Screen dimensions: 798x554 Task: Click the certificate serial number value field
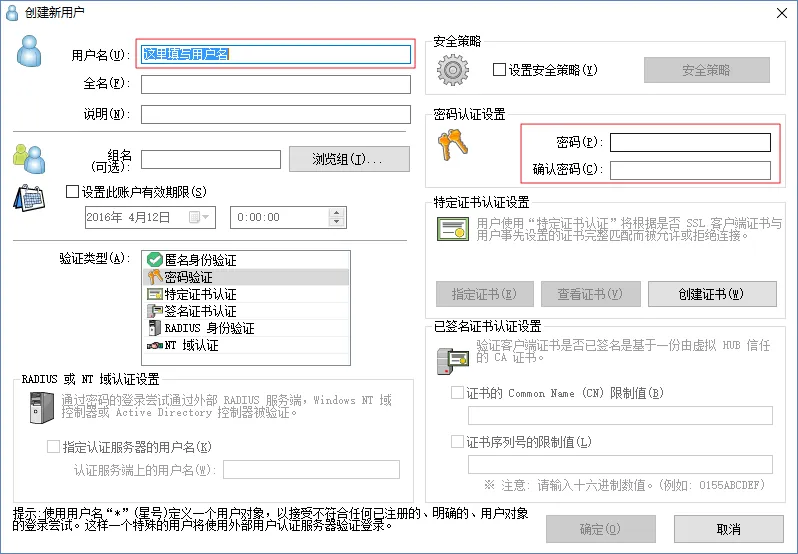(620, 464)
